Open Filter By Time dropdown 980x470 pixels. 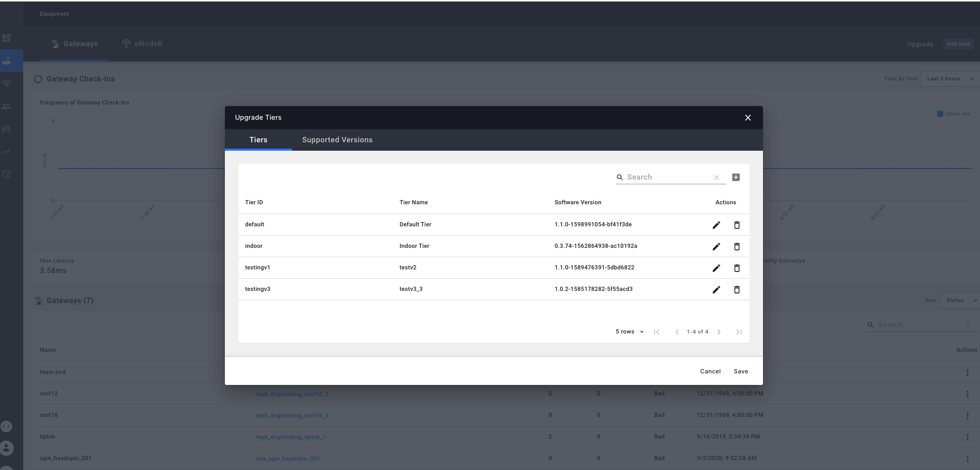[x=950, y=79]
